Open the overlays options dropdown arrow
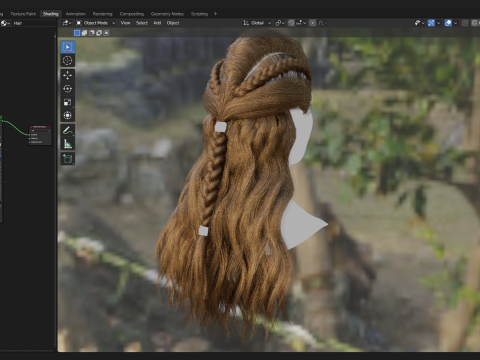Screen dimensions: 480x360 pos(455,23)
